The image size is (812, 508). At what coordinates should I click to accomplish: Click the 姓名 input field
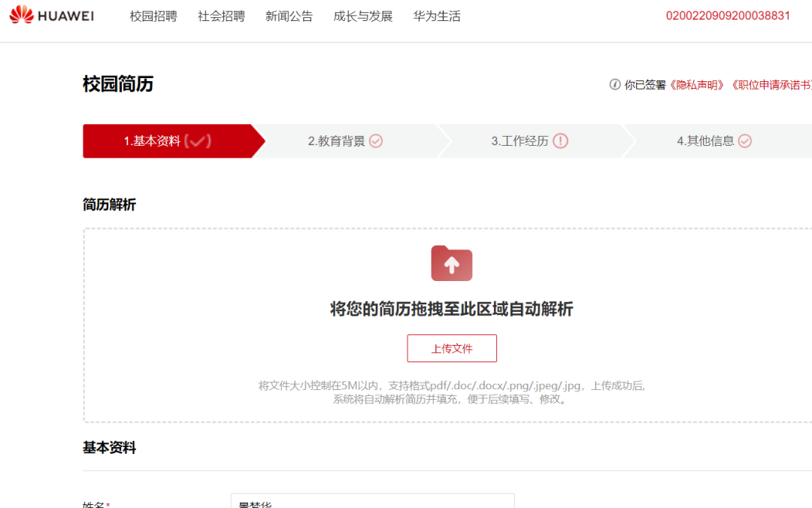(x=373, y=500)
